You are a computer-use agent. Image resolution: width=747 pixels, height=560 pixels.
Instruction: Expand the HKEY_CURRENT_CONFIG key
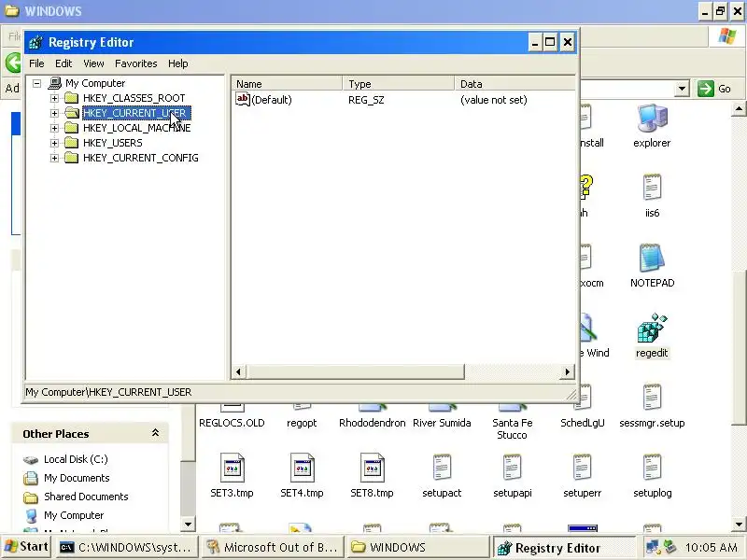pyautogui.click(x=54, y=158)
